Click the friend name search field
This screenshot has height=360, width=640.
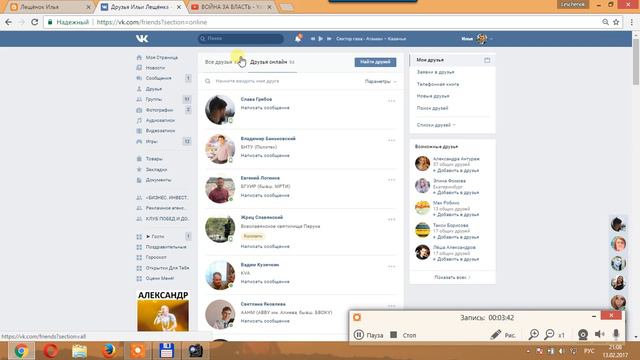[x=282, y=81]
